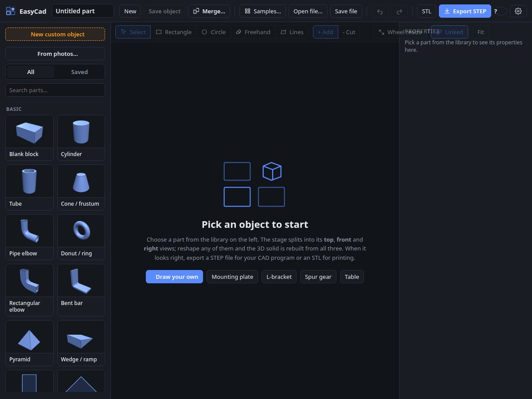This screenshot has width=532, height=399.
Task: Insert the Pipe elbow part
Action: point(29,237)
